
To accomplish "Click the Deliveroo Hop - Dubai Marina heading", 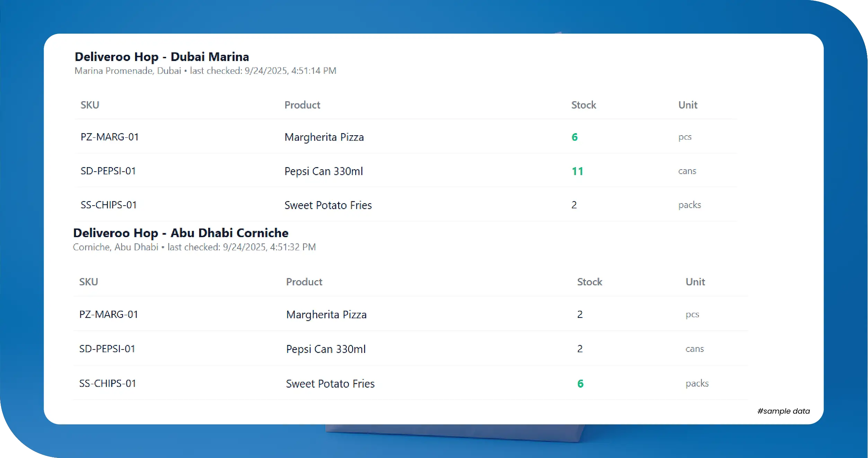I will click(x=162, y=57).
